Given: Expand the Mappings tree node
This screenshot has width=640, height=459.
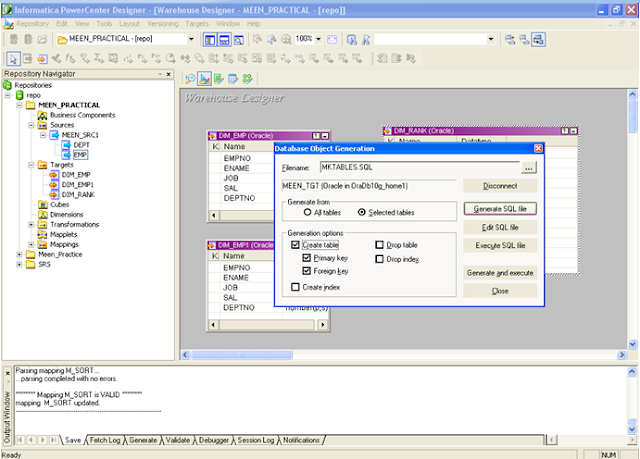Looking at the screenshot, I should click(31, 244).
